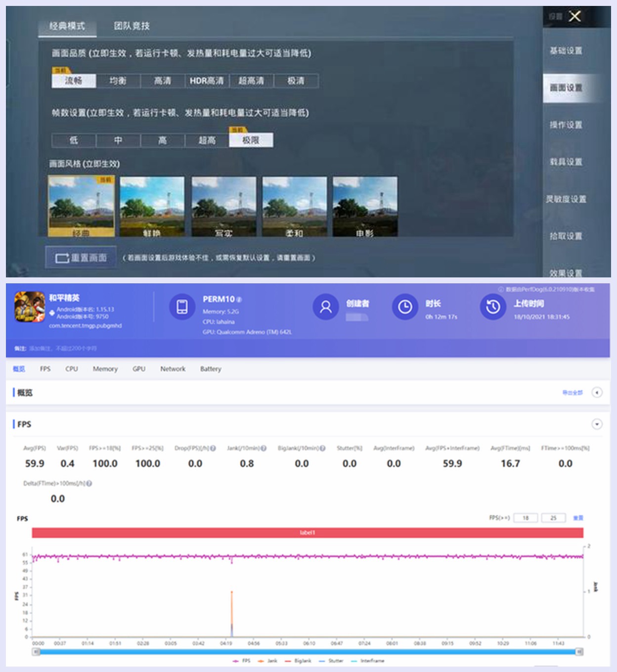Select 极清 picture quality

[296, 81]
